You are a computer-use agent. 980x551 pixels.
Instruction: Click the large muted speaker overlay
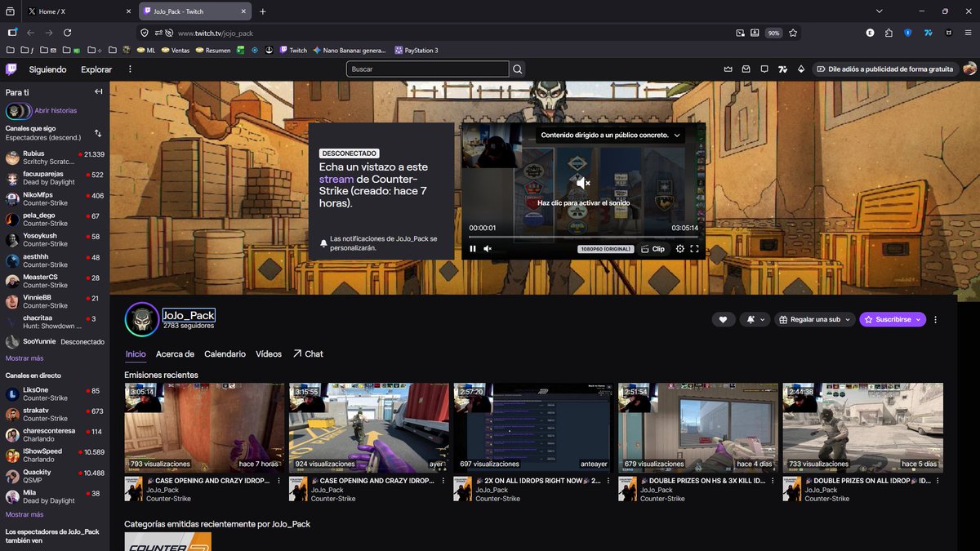click(583, 183)
